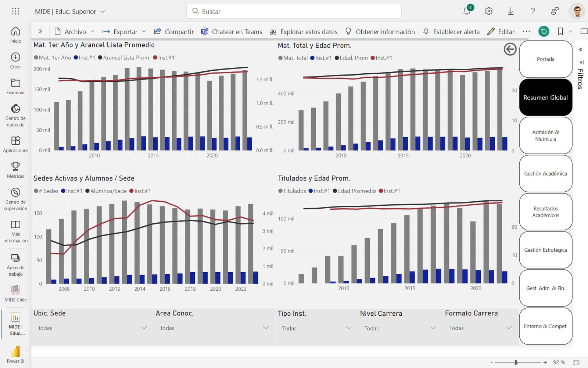This screenshot has width=588, height=368.
Task: Click the Buscar search field
Action: pos(294,11)
